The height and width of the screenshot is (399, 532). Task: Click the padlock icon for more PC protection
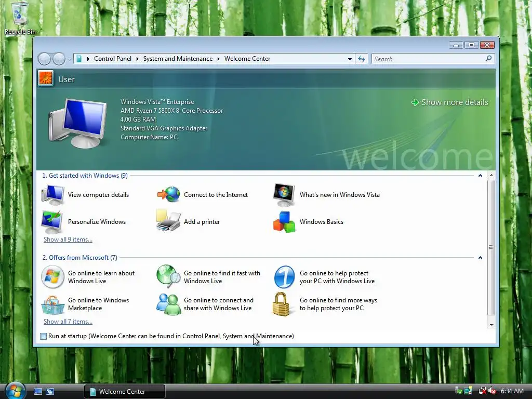click(x=282, y=304)
